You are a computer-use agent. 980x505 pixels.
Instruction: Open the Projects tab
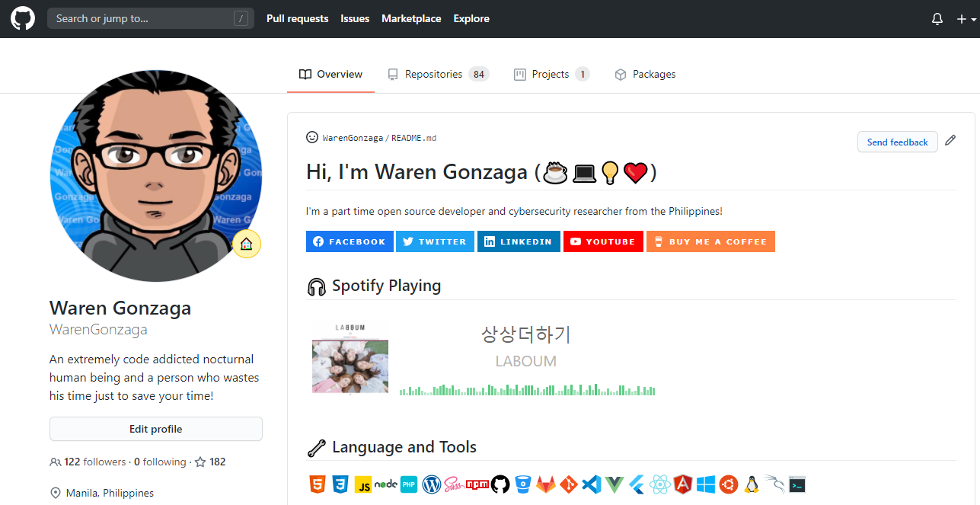click(551, 74)
